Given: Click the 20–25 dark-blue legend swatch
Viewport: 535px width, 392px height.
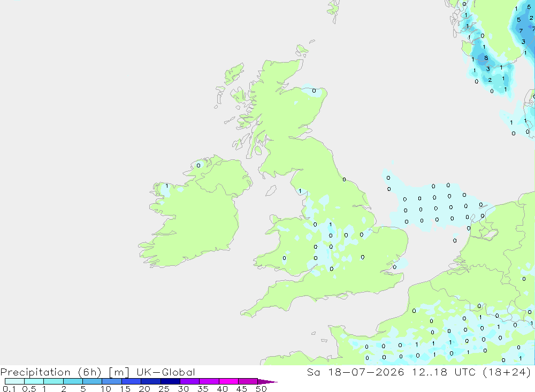Looking at the screenshot, I should (x=151, y=381).
